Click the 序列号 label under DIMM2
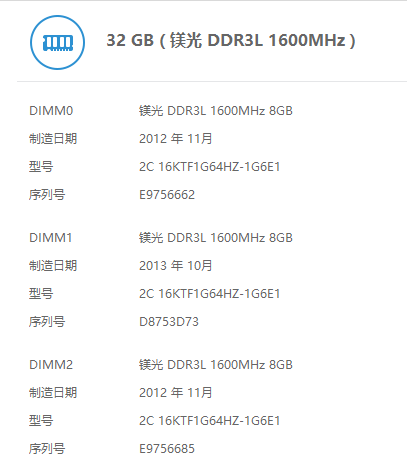 47,449
